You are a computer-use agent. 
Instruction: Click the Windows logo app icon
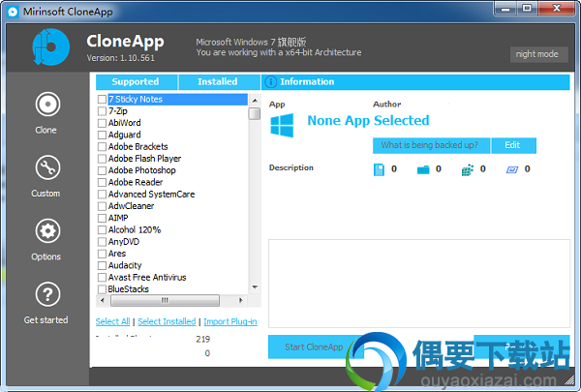tap(282, 125)
